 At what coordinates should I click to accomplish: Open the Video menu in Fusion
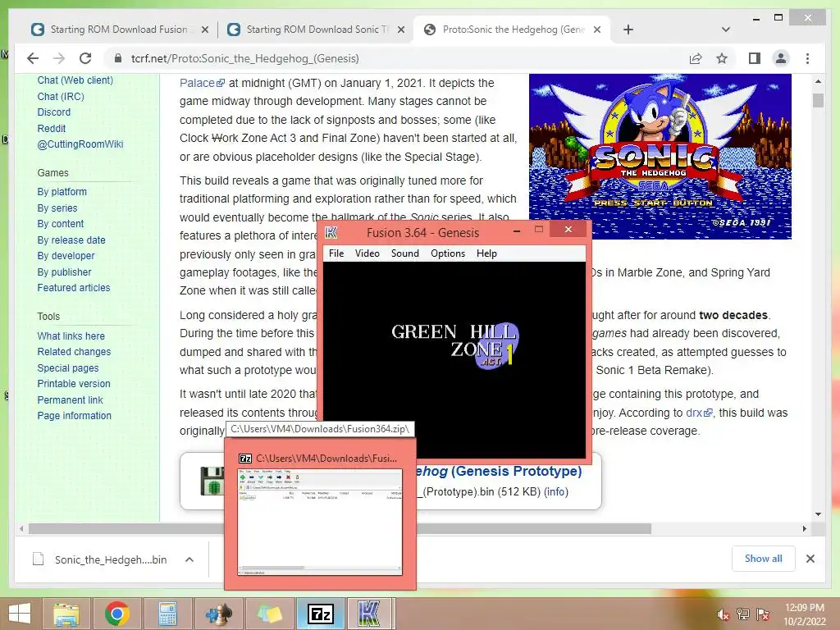tap(367, 253)
